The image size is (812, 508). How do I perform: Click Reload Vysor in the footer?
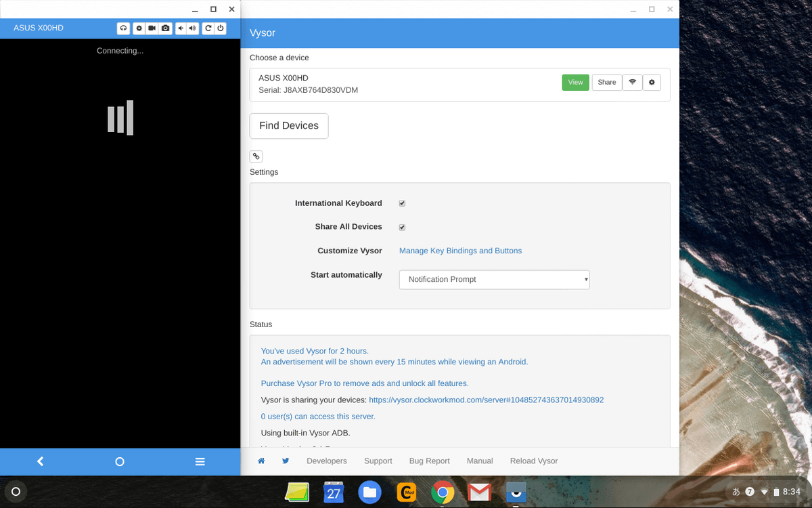[x=534, y=461]
